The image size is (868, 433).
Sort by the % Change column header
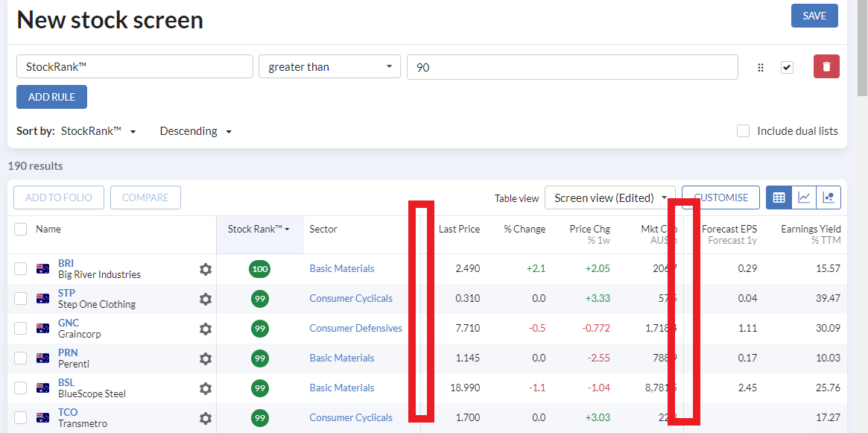pos(525,230)
